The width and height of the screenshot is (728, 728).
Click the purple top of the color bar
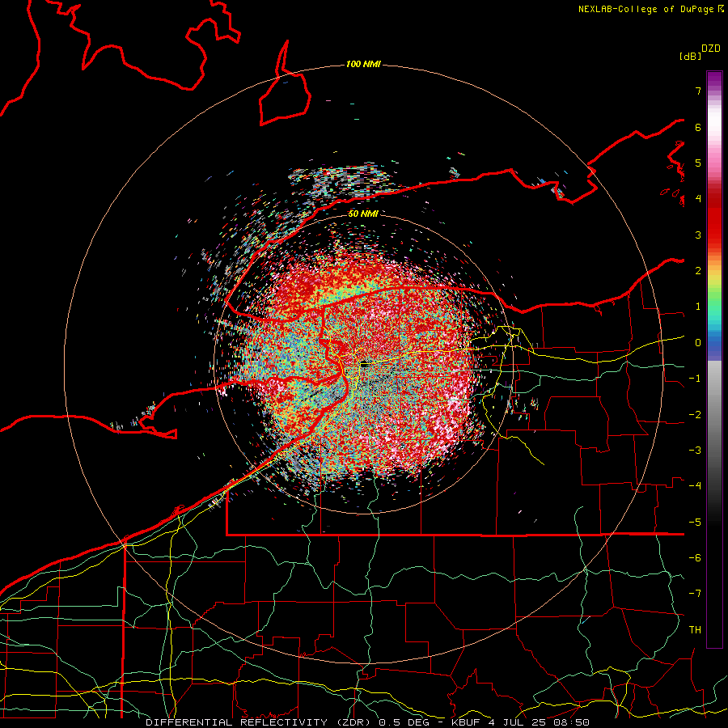[714, 80]
